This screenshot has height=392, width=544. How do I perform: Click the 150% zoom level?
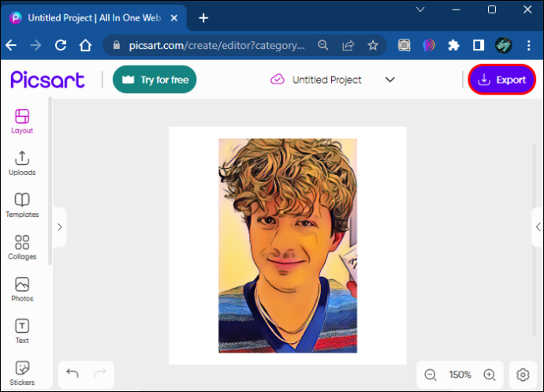[x=460, y=375]
